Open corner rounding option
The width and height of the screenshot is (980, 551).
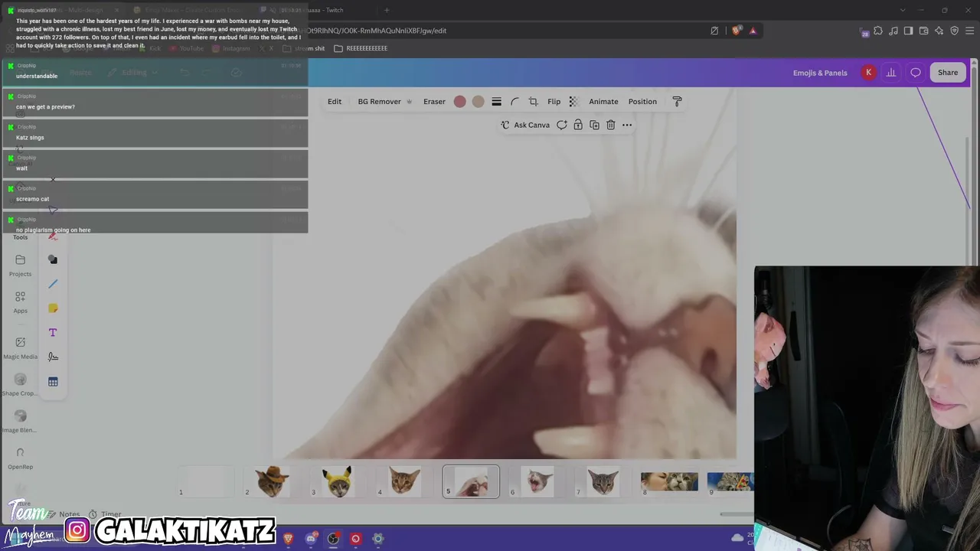click(x=514, y=102)
